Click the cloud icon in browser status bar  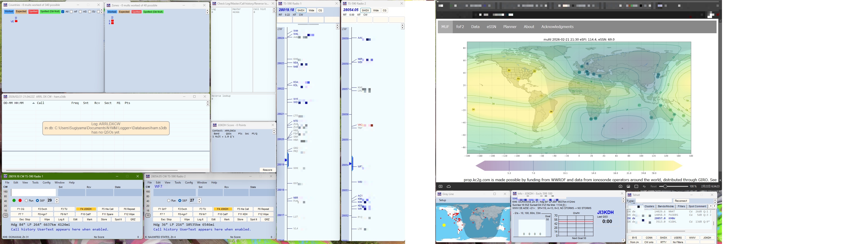449,186
